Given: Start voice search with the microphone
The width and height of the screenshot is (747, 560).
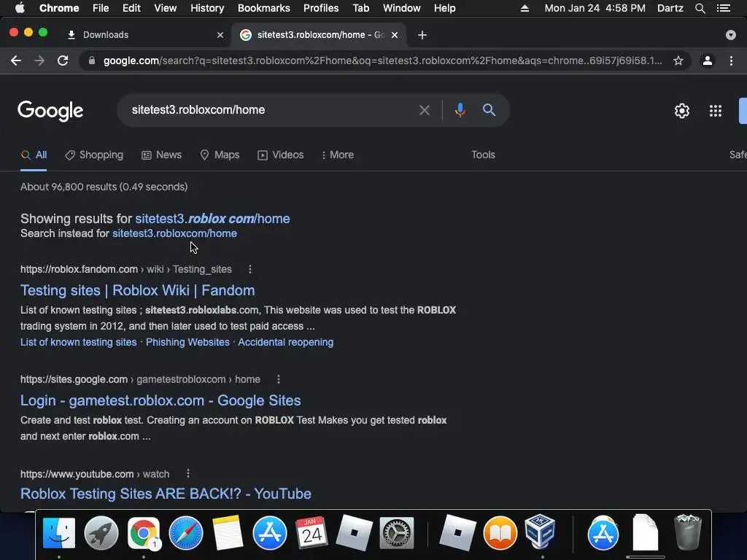Looking at the screenshot, I should pos(460,110).
